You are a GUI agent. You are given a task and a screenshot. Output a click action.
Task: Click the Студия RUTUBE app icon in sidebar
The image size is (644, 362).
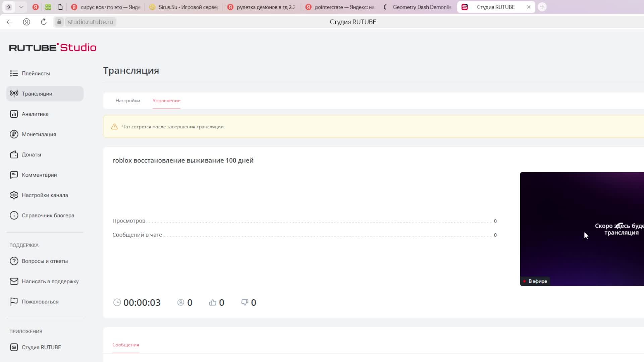pyautogui.click(x=14, y=347)
